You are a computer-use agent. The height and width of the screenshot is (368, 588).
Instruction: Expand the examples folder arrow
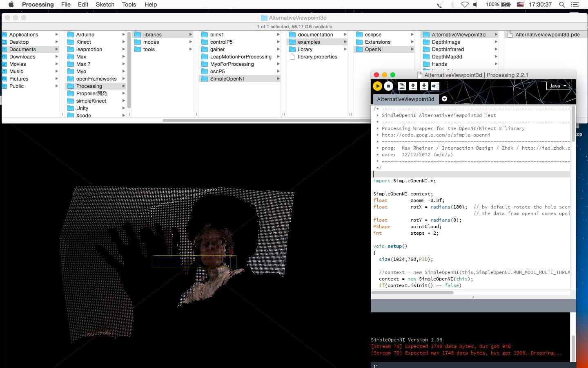[345, 42]
